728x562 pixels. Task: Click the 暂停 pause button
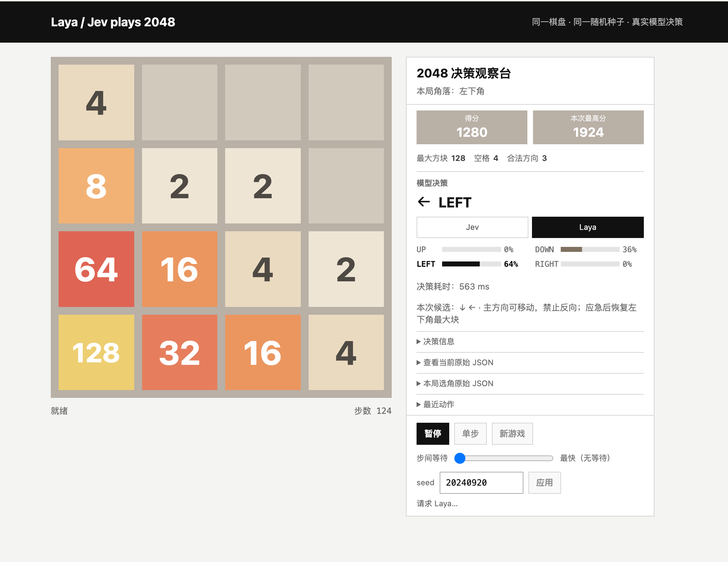(433, 434)
